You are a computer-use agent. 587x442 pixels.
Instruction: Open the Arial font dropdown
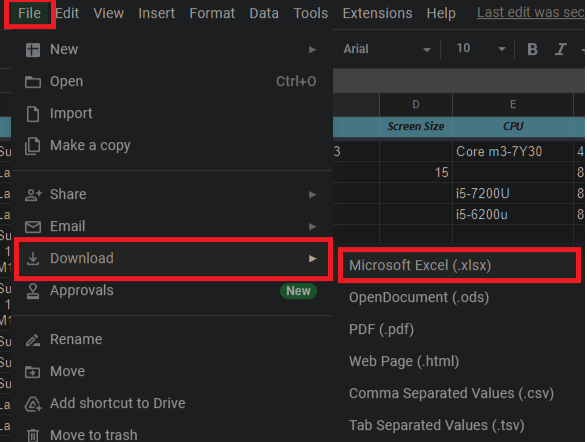[x=387, y=49]
